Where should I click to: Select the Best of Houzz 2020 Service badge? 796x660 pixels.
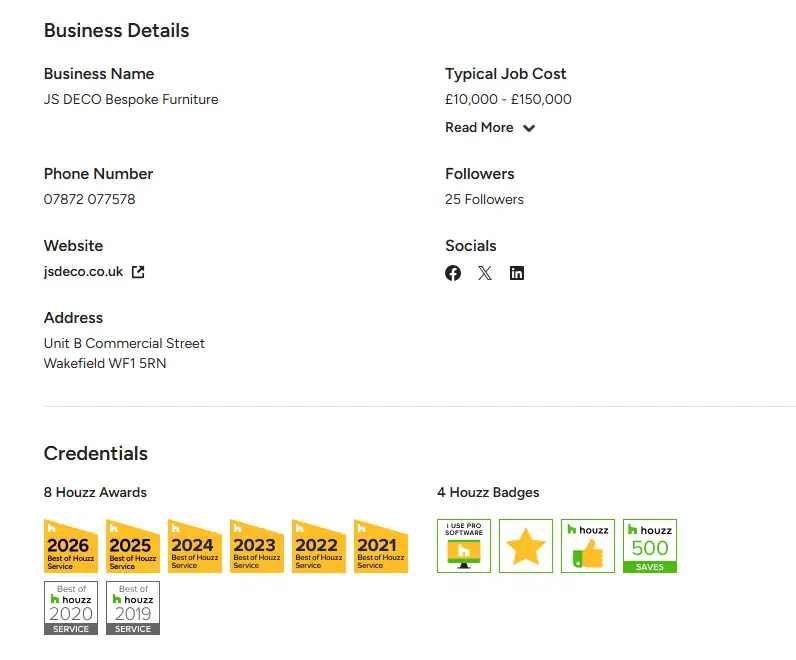point(71,608)
